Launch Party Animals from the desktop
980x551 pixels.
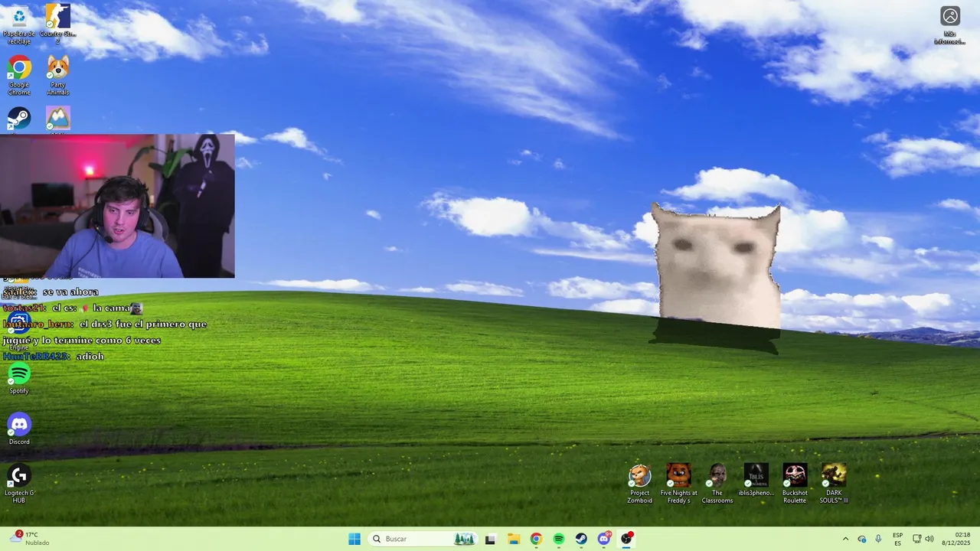(x=58, y=75)
